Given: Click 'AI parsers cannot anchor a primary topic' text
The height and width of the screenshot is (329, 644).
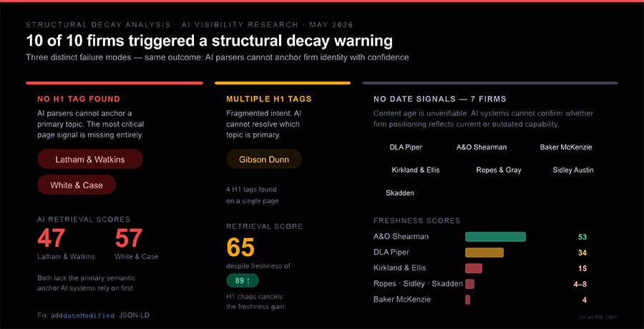Looking at the screenshot, I should coord(91,124).
